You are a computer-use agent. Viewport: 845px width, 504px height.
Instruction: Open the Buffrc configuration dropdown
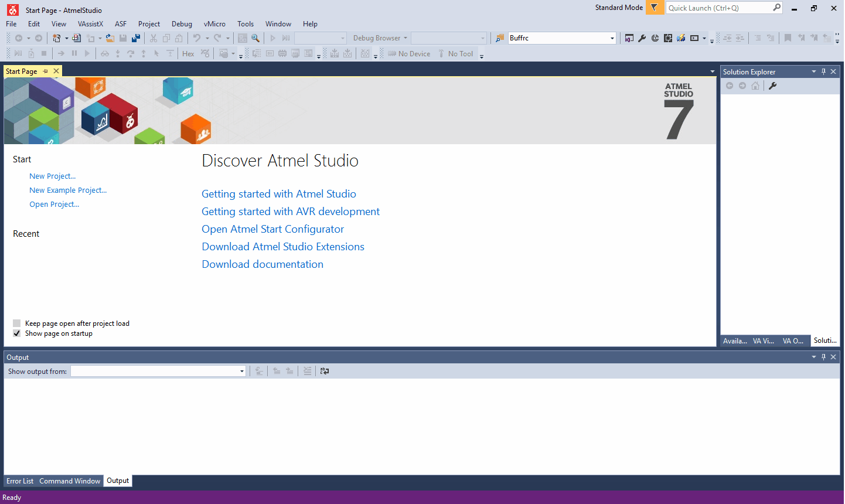(x=612, y=38)
